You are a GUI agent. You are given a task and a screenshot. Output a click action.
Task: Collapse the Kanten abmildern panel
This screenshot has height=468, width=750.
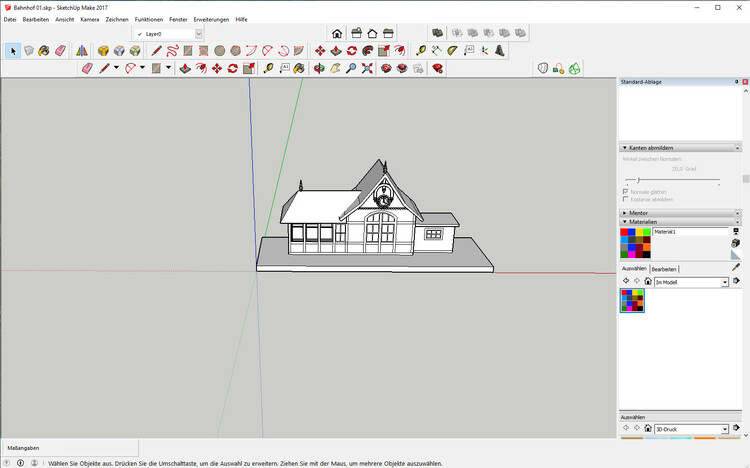(x=625, y=148)
